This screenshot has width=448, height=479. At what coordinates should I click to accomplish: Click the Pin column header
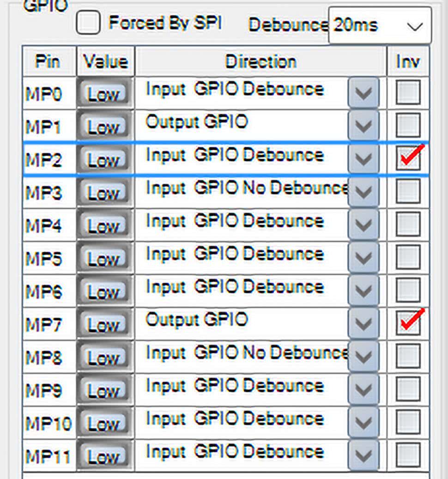48,61
